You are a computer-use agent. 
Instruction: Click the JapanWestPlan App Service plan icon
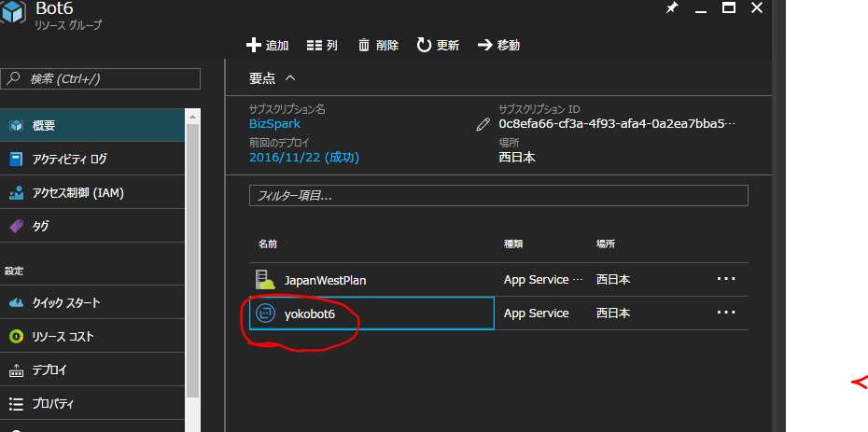click(x=265, y=279)
